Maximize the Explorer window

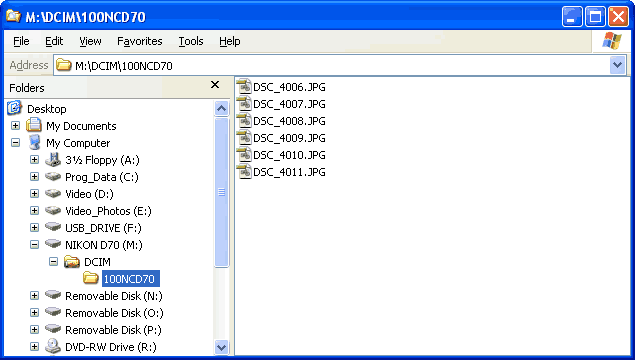click(595, 17)
